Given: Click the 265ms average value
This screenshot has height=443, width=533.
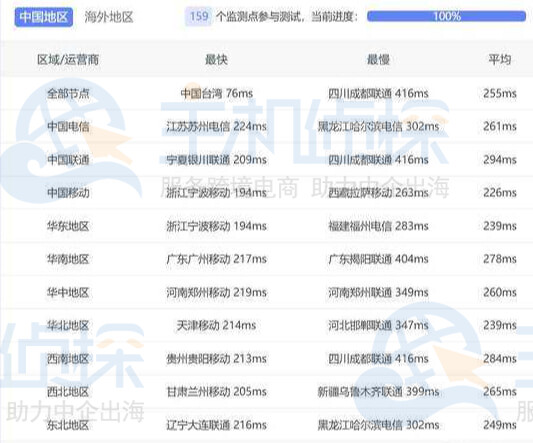Looking at the screenshot, I should point(500,392).
